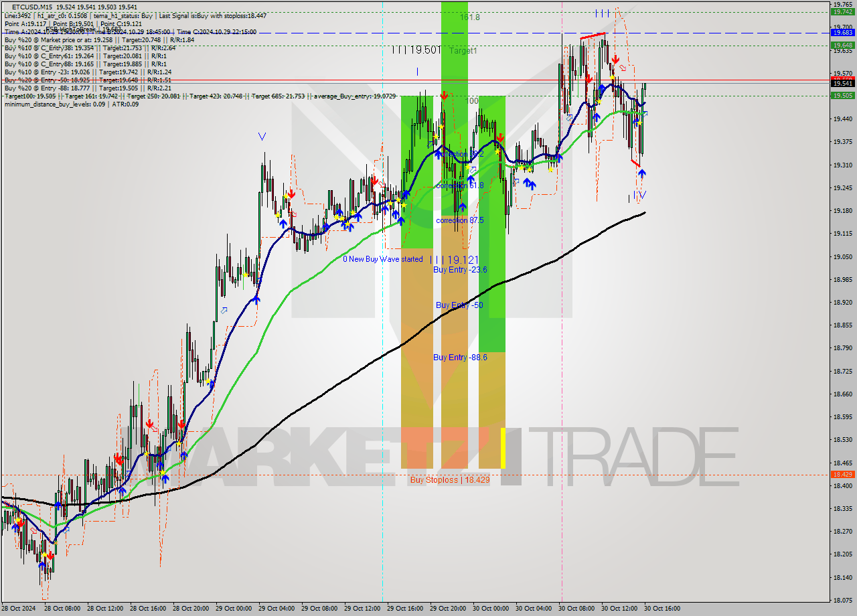
Task: Click the ETCUSD,M15 symbol title
Action: 31,7
